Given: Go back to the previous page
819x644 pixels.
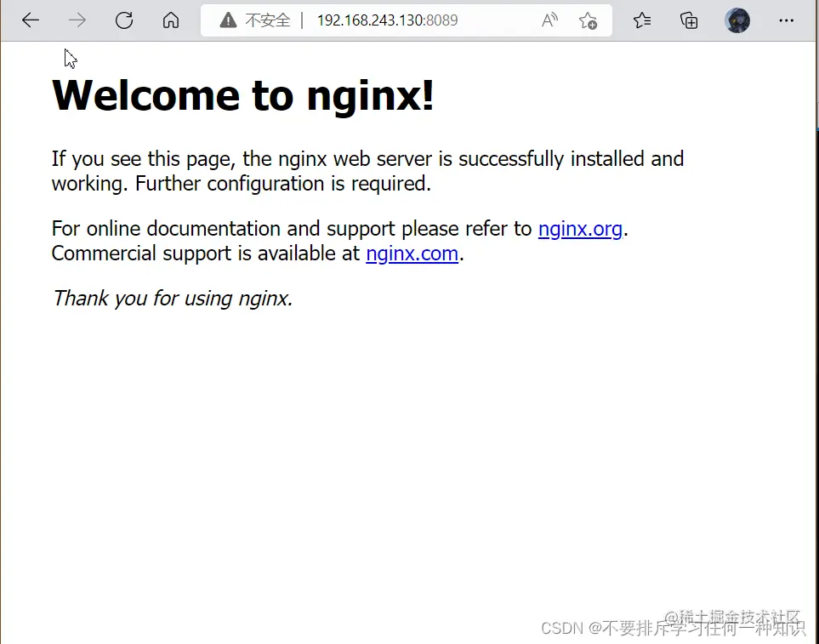Looking at the screenshot, I should 31,20.
